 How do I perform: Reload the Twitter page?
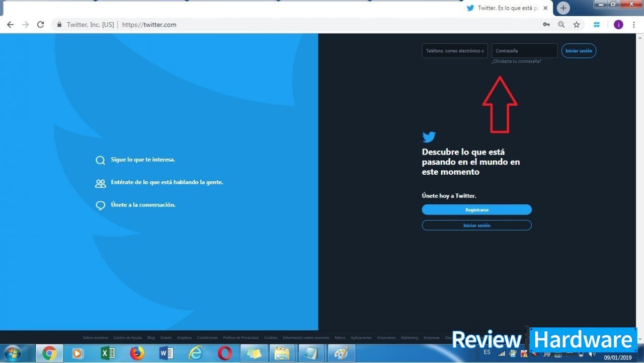tap(41, 25)
